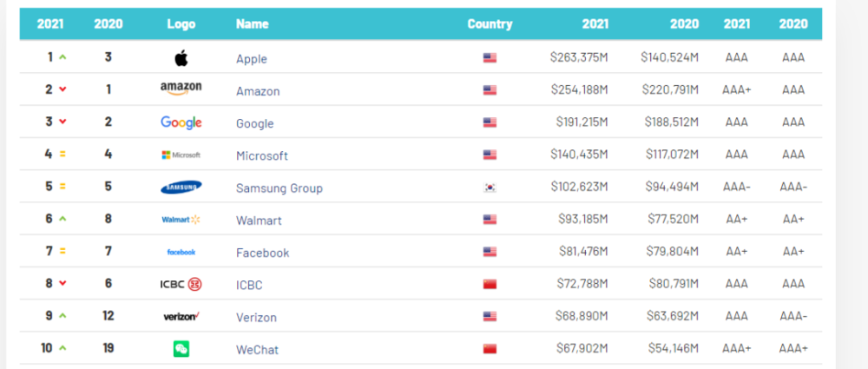868x369 pixels.
Task: Click the green WeChat logo icon
Action: click(x=181, y=349)
